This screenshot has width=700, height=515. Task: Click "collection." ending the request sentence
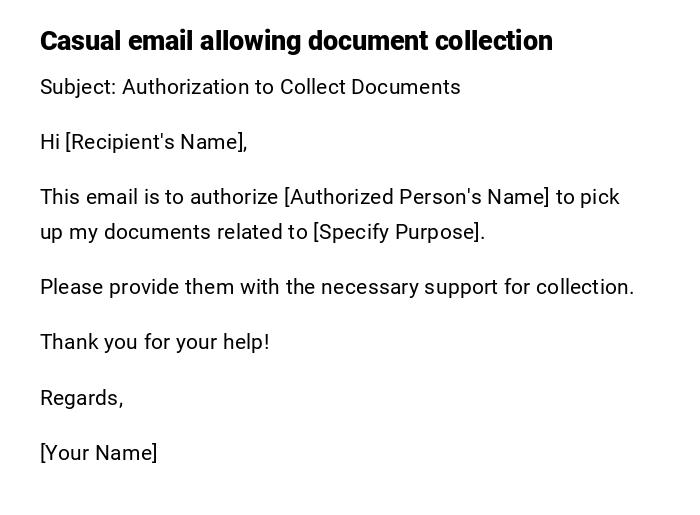coord(585,287)
